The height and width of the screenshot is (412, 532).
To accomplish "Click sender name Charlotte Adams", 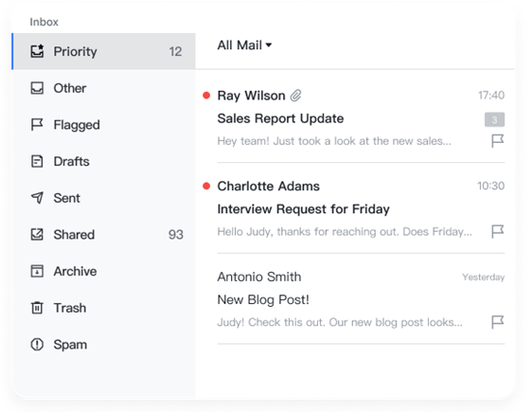I will point(269,186).
